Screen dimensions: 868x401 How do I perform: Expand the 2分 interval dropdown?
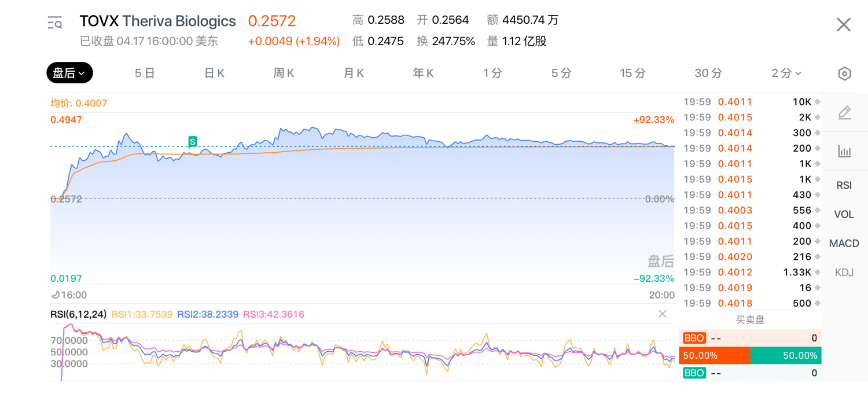point(786,73)
